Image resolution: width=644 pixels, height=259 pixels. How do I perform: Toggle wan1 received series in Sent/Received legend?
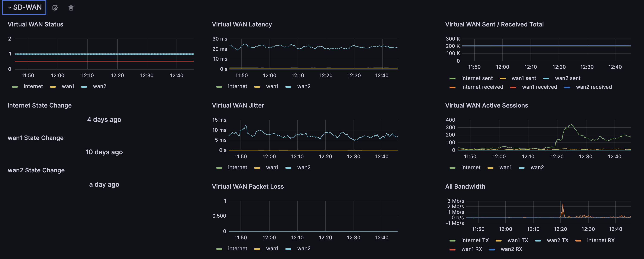click(x=539, y=87)
